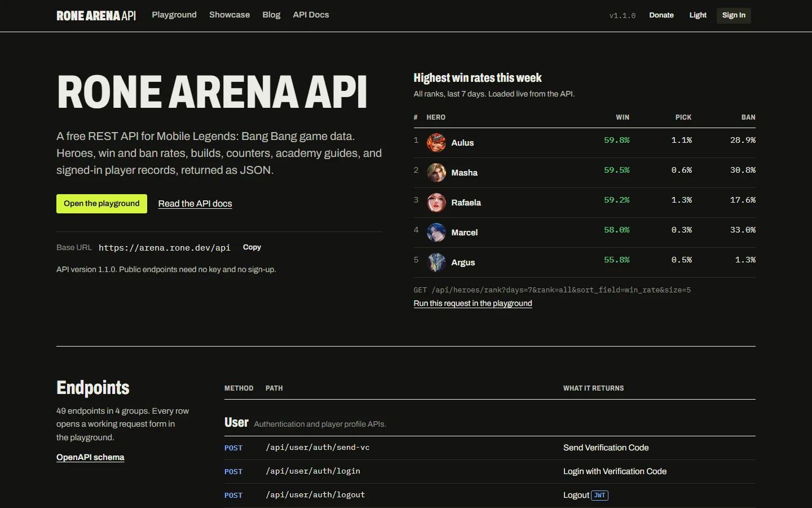Click the Masha hero avatar

point(436,173)
